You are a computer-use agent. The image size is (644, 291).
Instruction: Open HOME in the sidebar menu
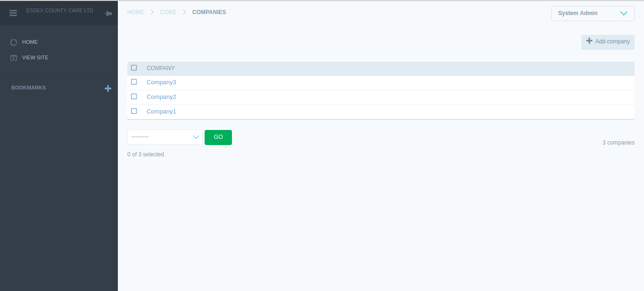[30, 42]
